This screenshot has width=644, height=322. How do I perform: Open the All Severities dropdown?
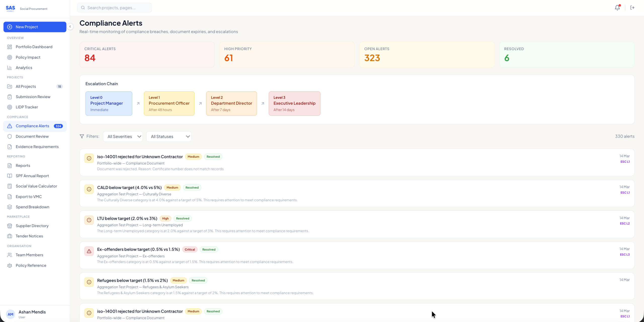coord(123,136)
